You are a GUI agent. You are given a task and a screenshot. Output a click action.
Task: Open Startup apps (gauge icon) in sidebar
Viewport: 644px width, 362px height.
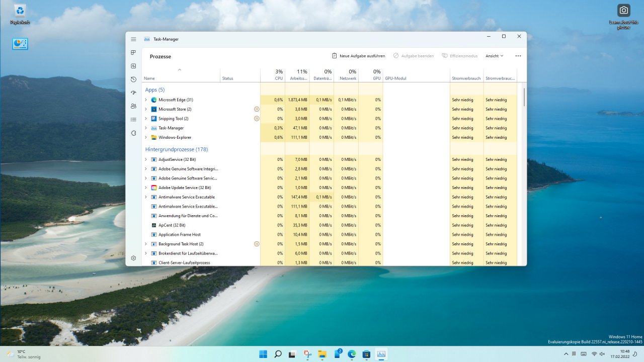point(133,93)
